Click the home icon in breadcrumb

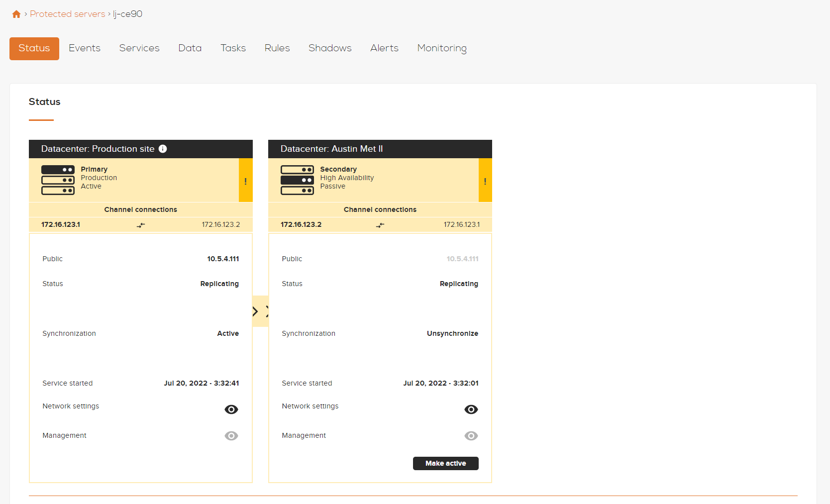(x=16, y=14)
